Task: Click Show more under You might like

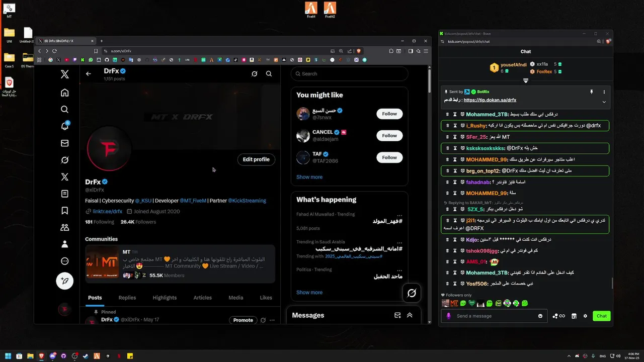Action: click(309, 177)
